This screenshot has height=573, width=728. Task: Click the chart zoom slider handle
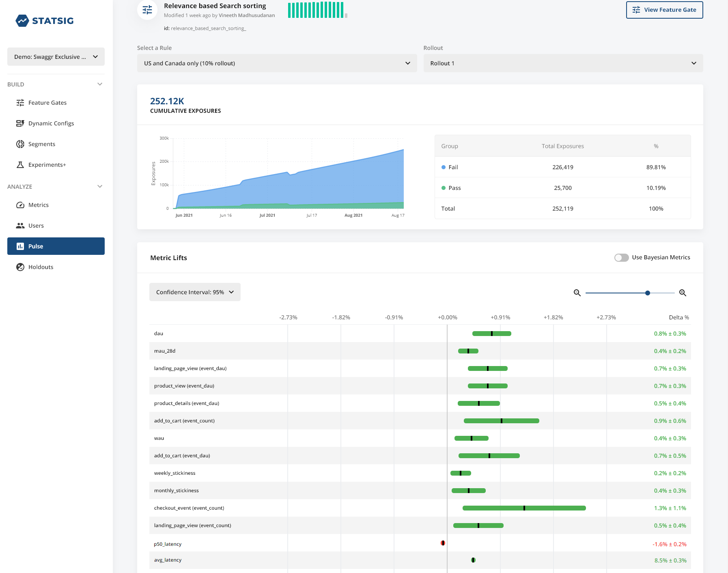click(x=648, y=293)
